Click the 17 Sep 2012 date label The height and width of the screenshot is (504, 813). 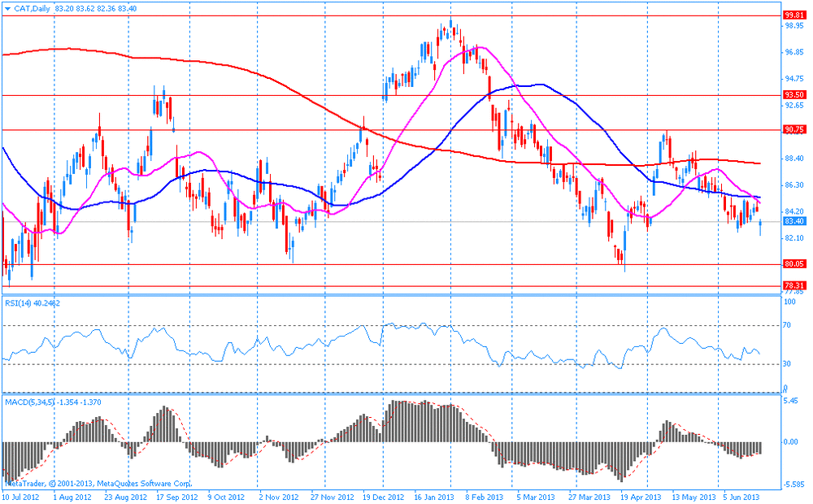pos(176,497)
